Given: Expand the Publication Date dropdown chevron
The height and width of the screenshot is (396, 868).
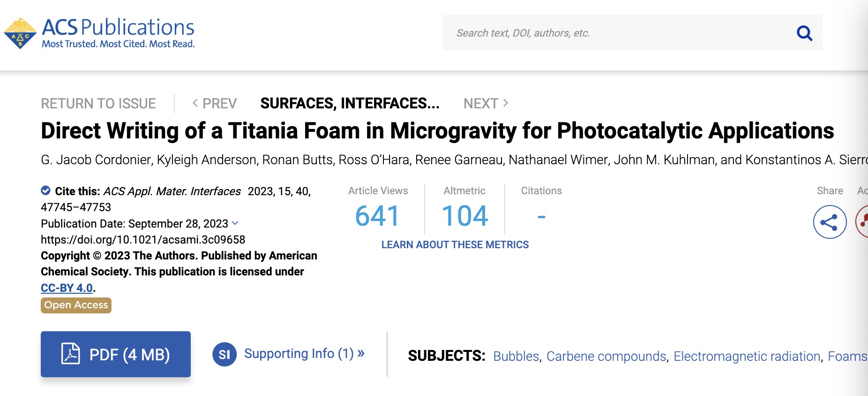Looking at the screenshot, I should pos(235,223).
